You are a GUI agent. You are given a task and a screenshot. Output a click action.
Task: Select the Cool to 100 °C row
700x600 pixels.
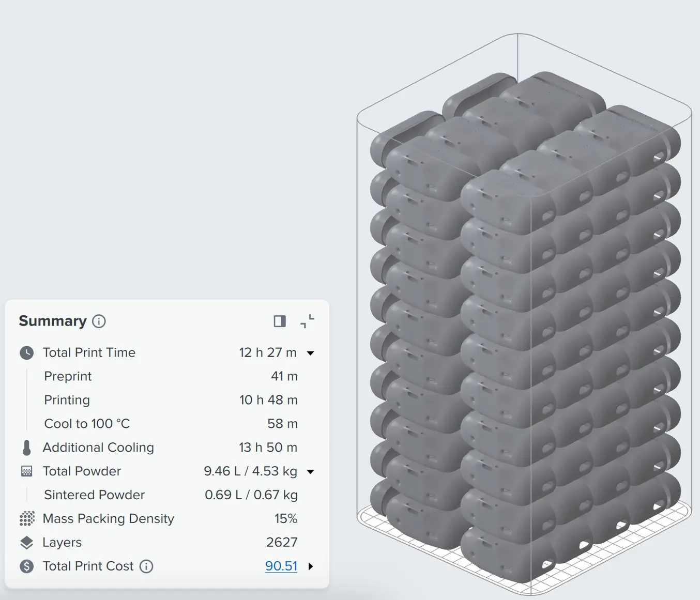[x=171, y=424]
